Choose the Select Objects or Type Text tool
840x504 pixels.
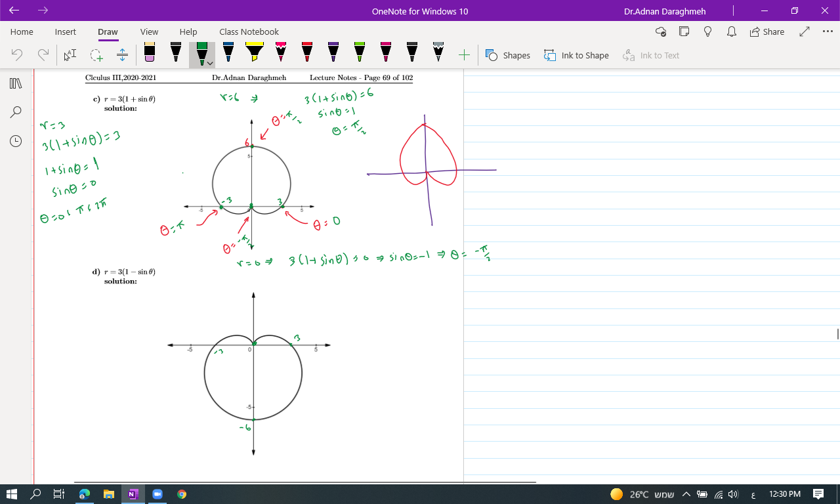point(70,55)
